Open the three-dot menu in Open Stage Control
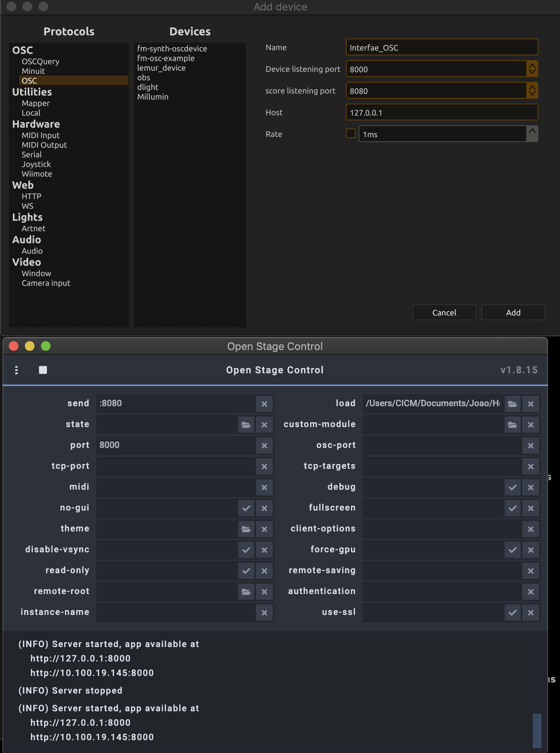The height and width of the screenshot is (753, 560). coord(16,370)
